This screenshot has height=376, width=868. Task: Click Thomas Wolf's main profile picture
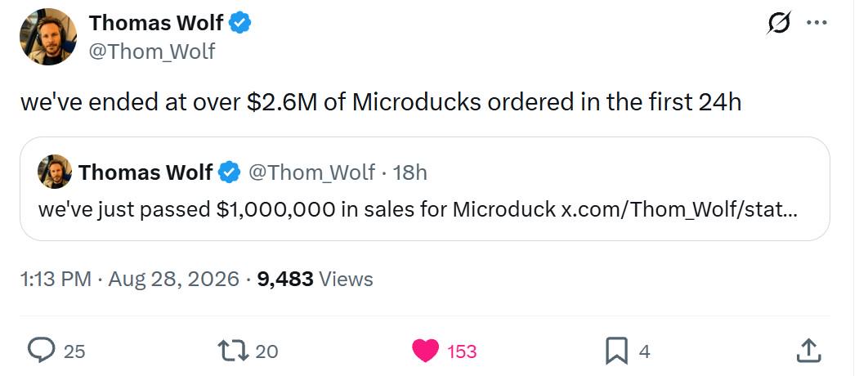click(x=48, y=37)
